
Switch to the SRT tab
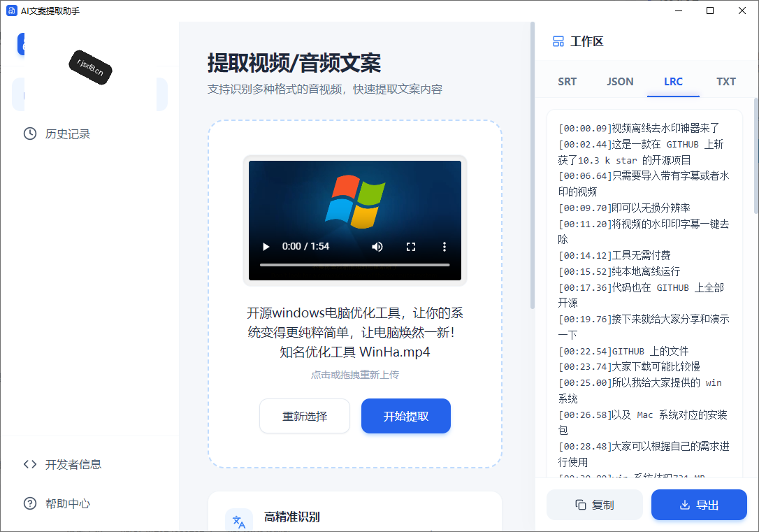[567, 81]
